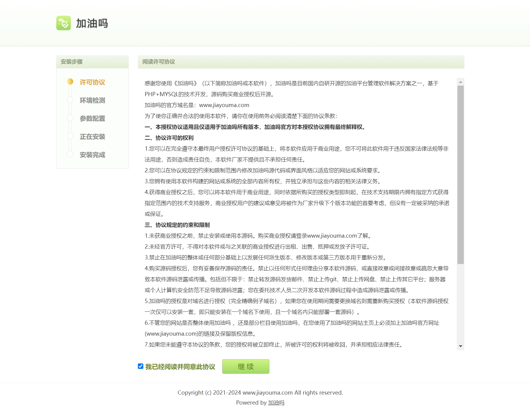Click the 三、协议规定的约束和限制 heading

coord(177,225)
